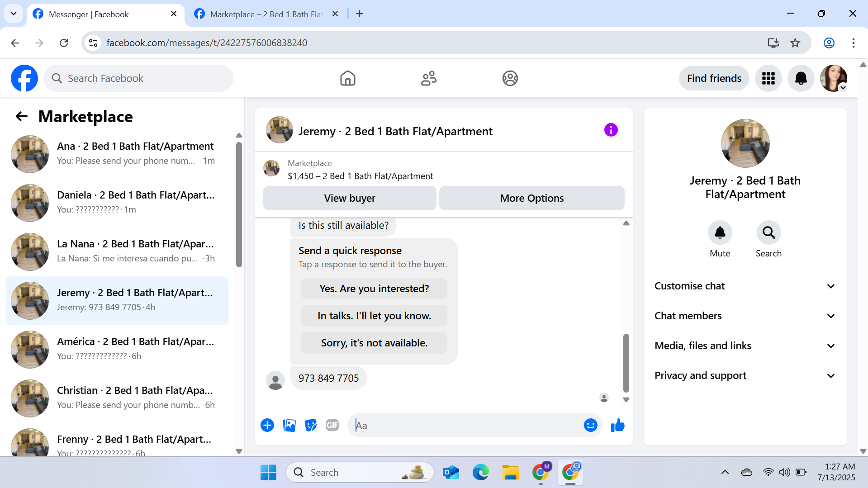Open a new browser tab

pos(360,14)
